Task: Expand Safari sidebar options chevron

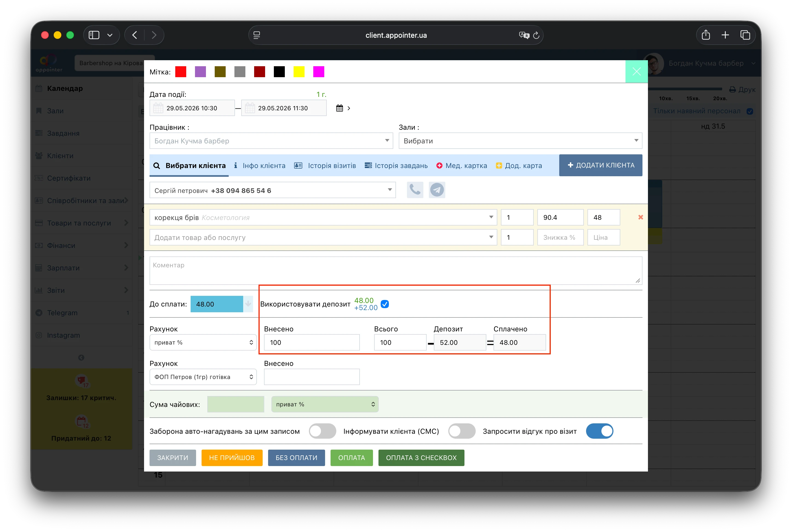Action: click(x=110, y=35)
